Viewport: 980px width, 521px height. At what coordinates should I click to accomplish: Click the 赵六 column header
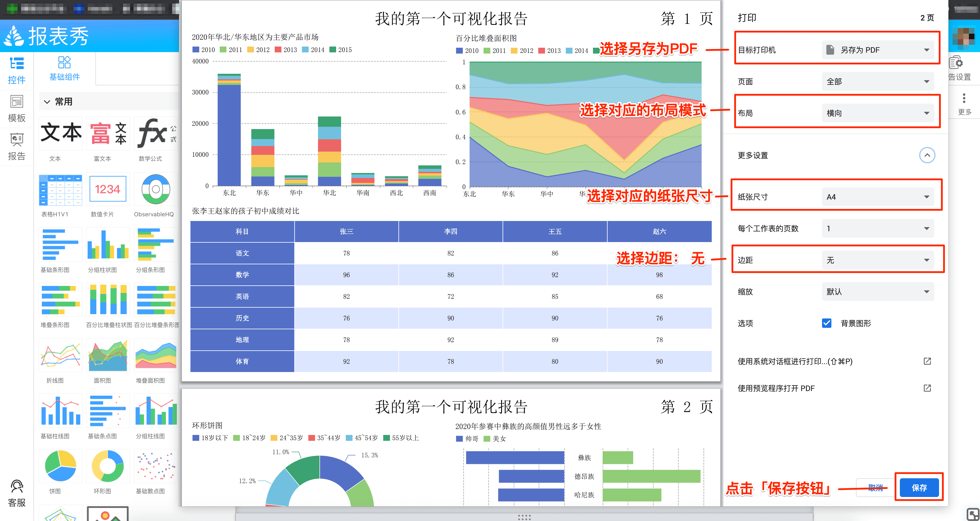click(659, 232)
